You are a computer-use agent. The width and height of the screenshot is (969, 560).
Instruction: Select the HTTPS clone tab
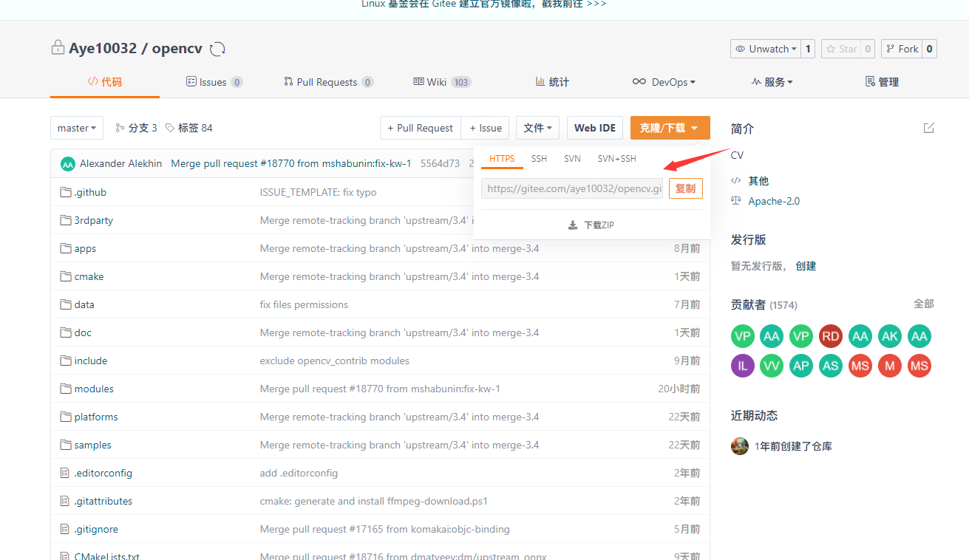[502, 159]
